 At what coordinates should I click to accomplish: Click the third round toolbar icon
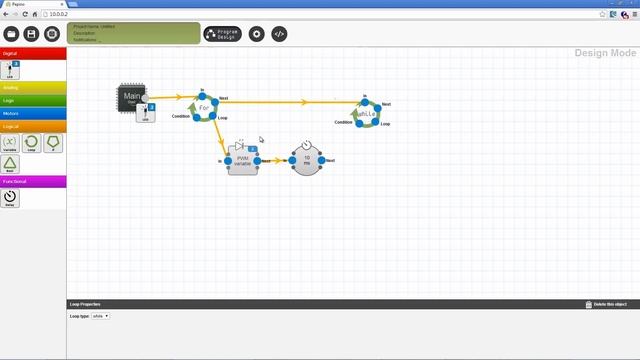click(x=52, y=34)
